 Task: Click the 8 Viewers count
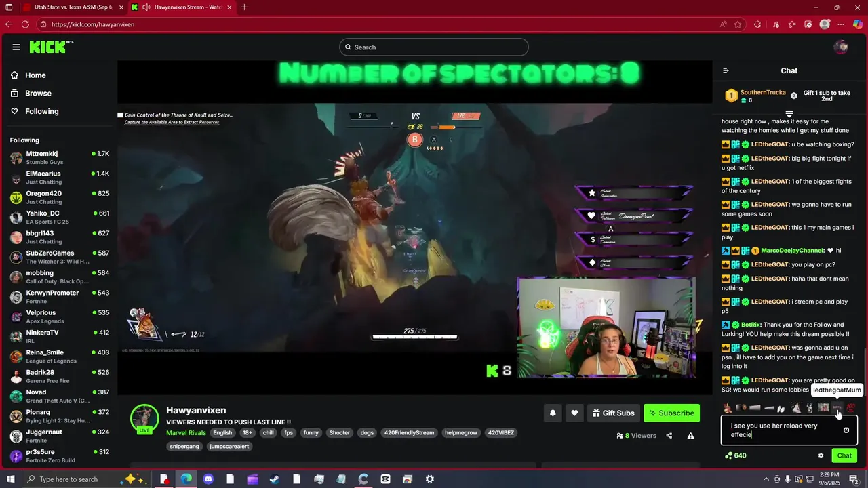(x=637, y=436)
